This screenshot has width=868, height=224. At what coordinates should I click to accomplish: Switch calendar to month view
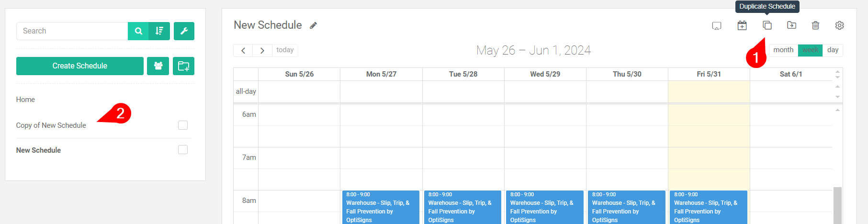[x=783, y=50]
